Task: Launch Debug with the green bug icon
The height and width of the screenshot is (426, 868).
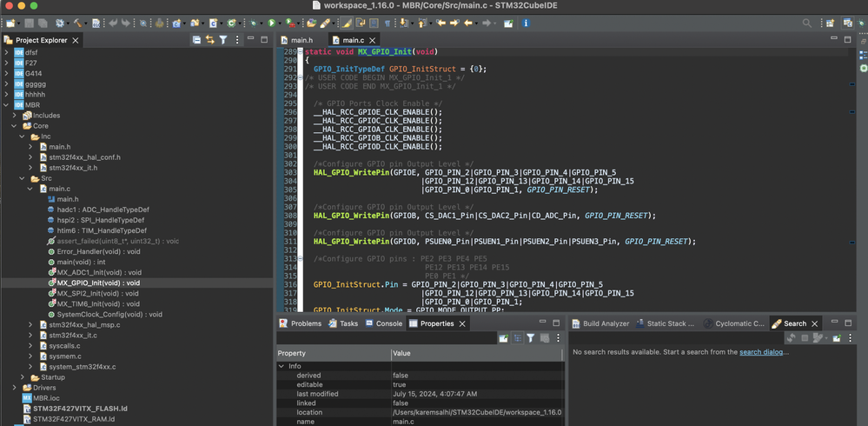Action: (x=253, y=23)
